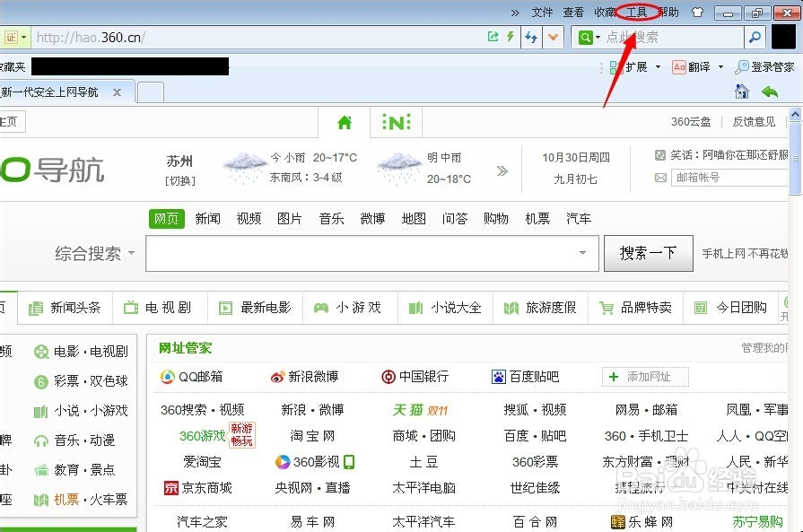
Task: Click the 音乐·动漫 headphone icon
Action: pos(41,440)
